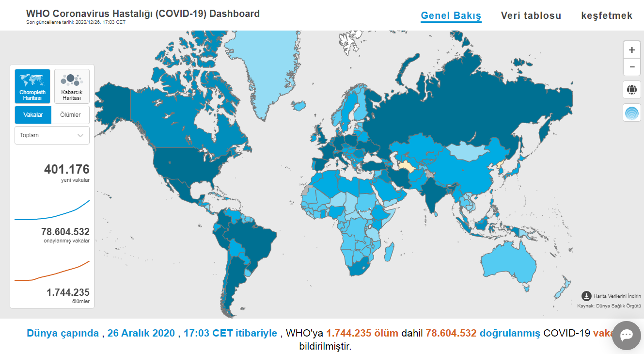Zoom in the map with plus button
Screen dimensions: 644x354
(x=631, y=50)
